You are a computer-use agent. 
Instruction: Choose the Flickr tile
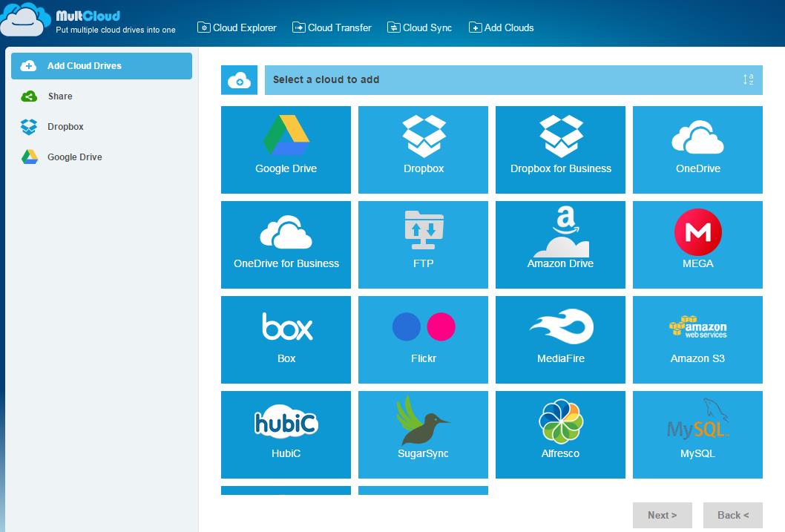tap(423, 340)
